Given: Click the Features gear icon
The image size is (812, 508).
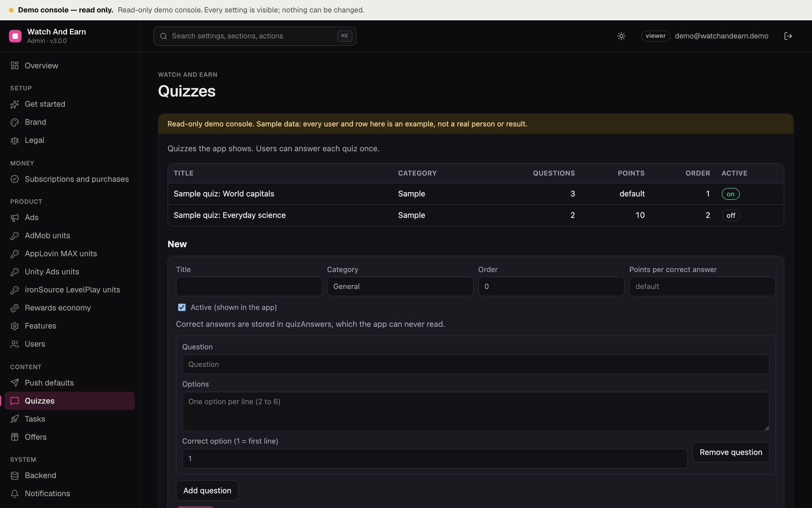Looking at the screenshot, I should pyautogui.click(x=15, y=326).
